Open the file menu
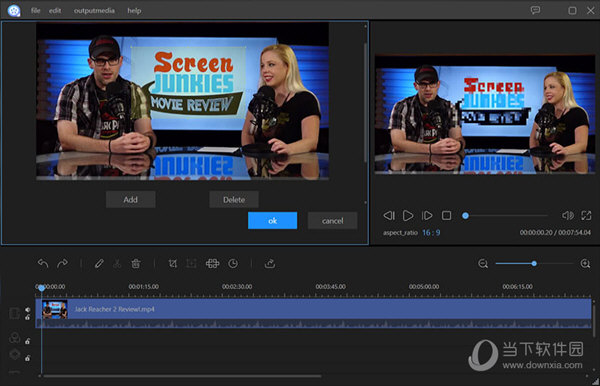The height and width of the screenshot is (386, 600). (36, 11)
